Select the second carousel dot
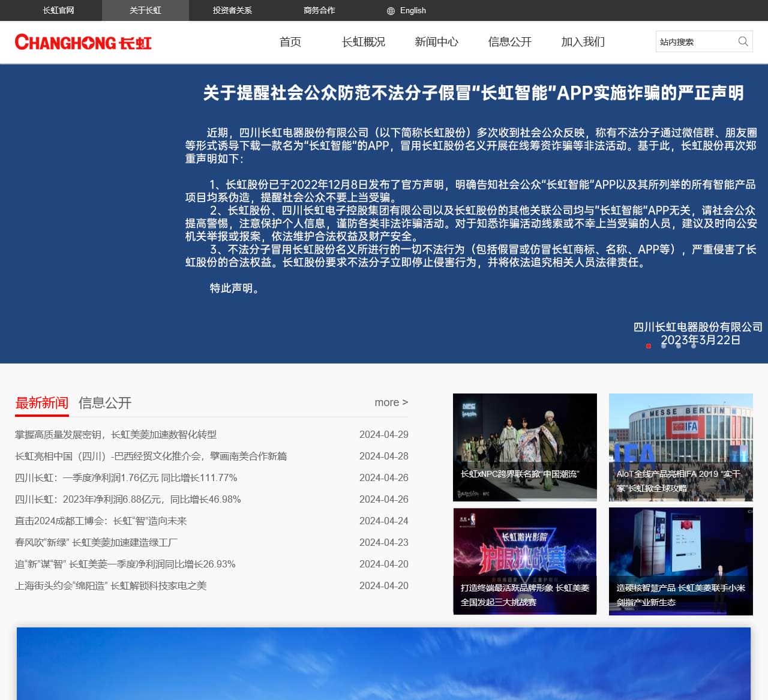 [x=663, y=346]
